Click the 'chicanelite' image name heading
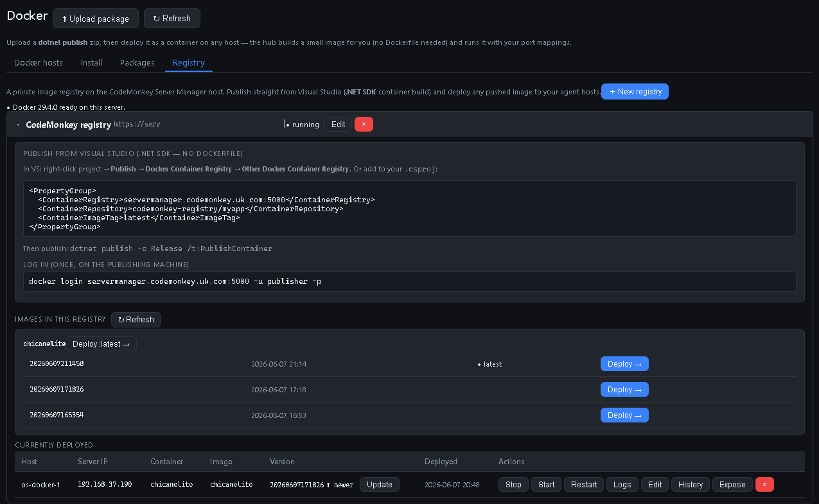 (x=44, y=344)
